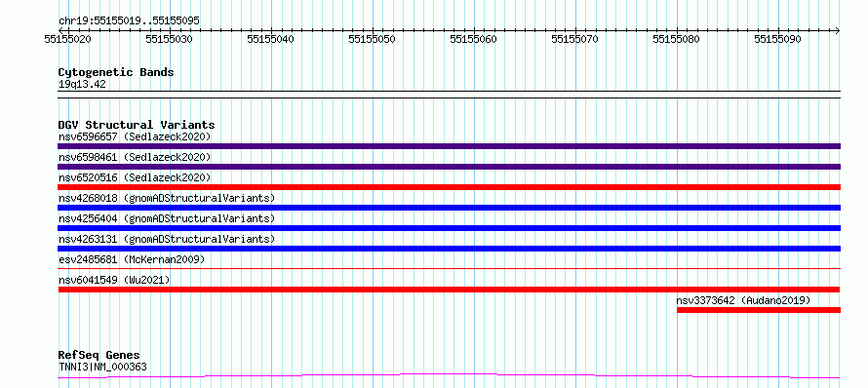Click ruler position 55155060
Screen dimensions: 868x388
point(473,39)
